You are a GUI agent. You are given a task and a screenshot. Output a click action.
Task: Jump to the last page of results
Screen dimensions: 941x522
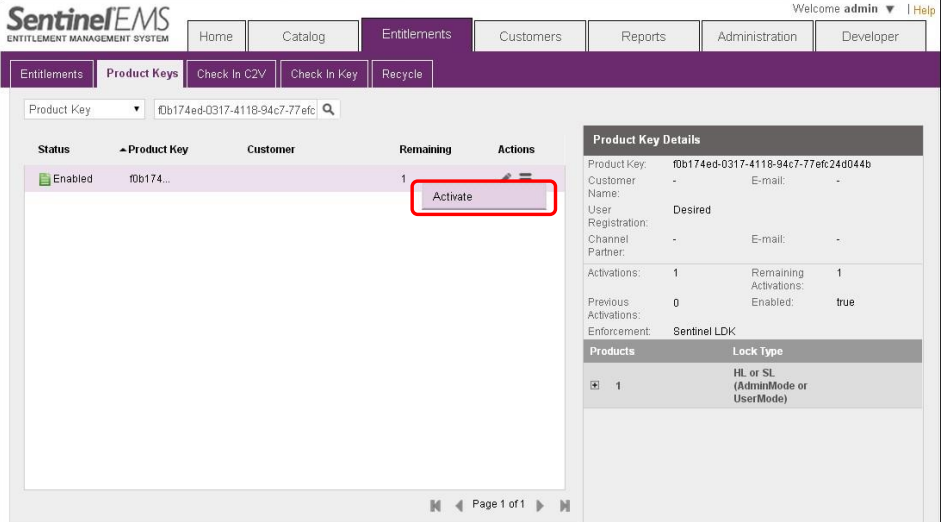coord(564,506)
